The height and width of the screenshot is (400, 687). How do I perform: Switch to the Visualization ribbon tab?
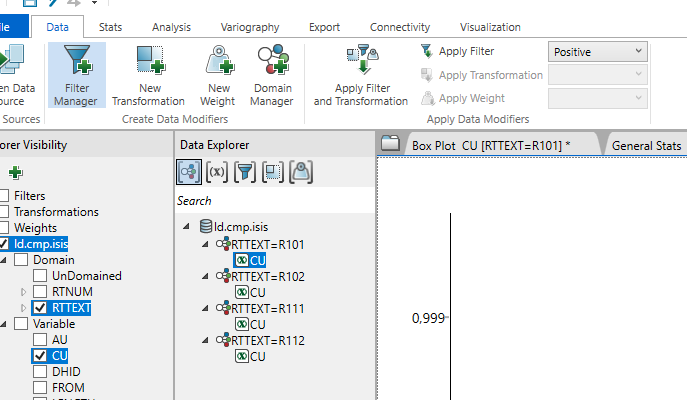click(x=490, y=27)
